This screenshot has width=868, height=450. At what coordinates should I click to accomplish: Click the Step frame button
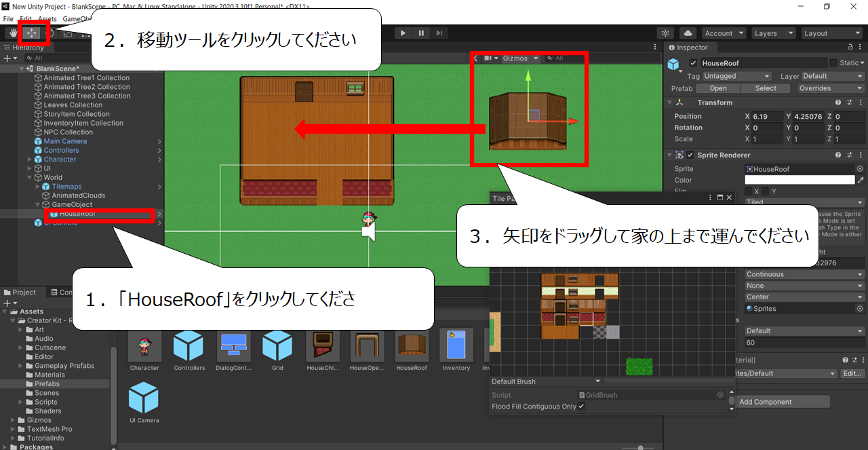439,33
